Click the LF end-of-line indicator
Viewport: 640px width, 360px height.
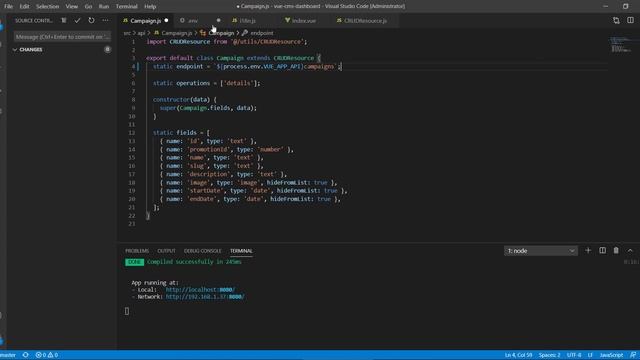(x=590, y=355)
